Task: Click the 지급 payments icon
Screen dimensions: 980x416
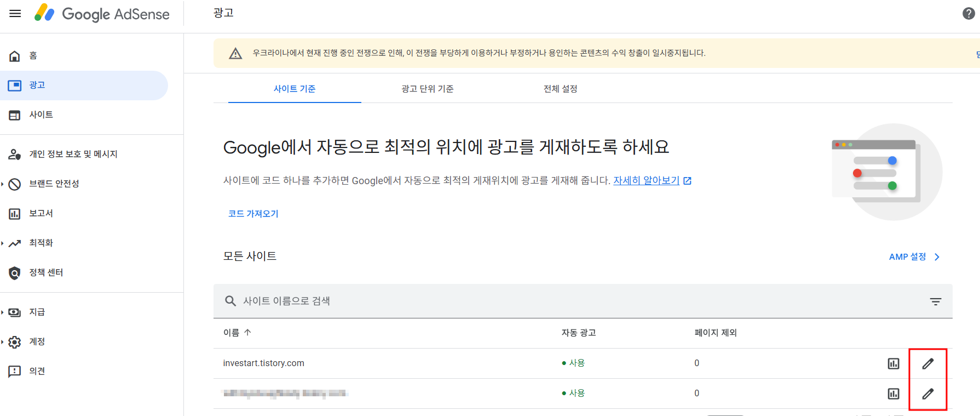Action: 15,312
